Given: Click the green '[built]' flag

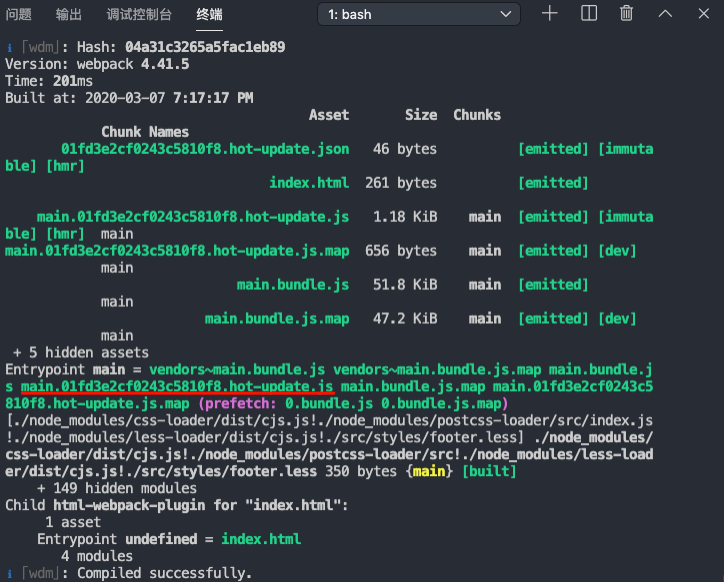Looking at the screenshot, I should tap(489, 472).
